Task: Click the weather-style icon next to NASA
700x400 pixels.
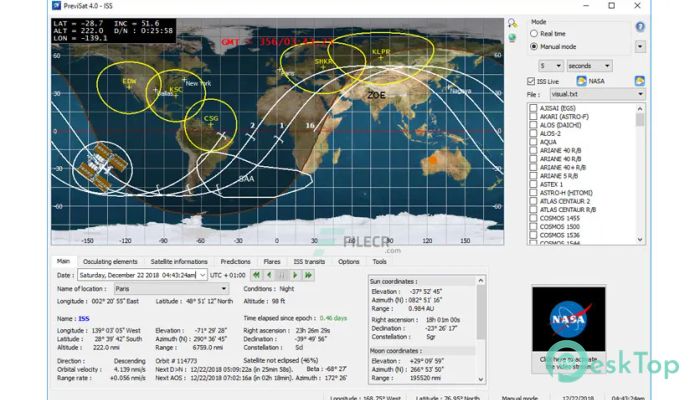Action: [x=581, y=81]
